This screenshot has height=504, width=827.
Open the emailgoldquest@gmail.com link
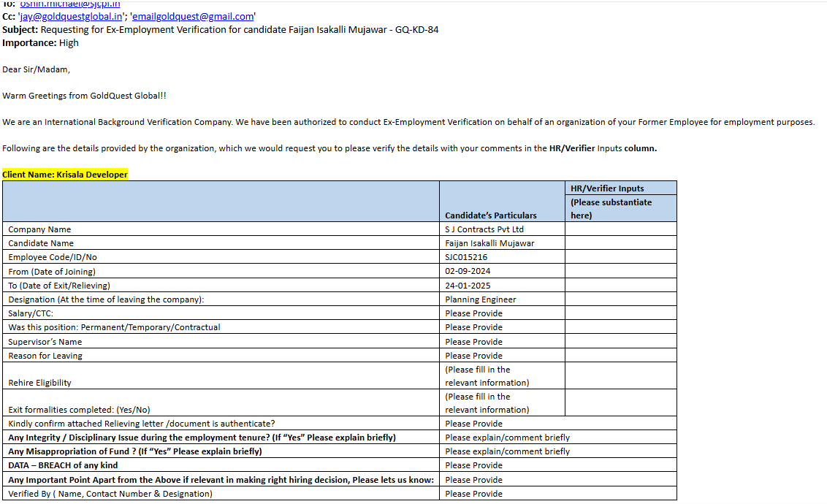click(193, 16)
